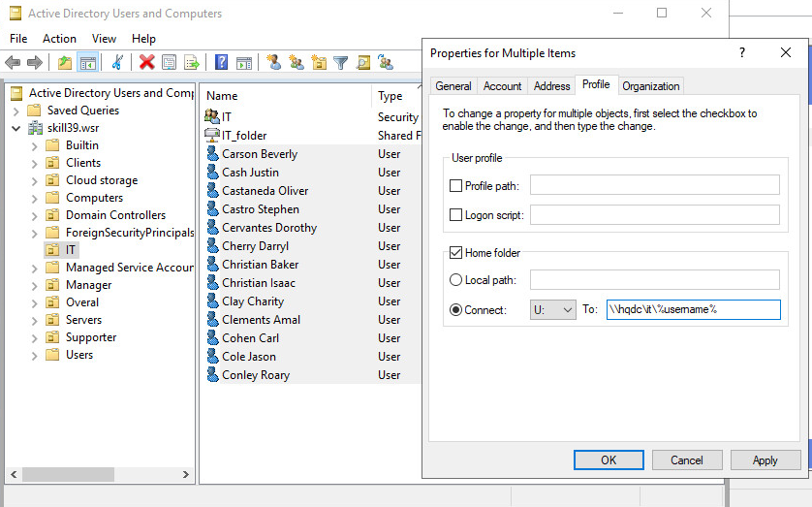
Task: Select Supporter in the tree
Action: pyautogui.click(x=91, y=337)
